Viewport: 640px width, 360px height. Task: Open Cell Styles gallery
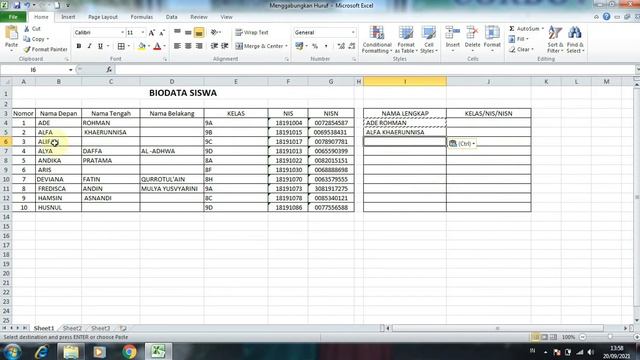point(429,40)
